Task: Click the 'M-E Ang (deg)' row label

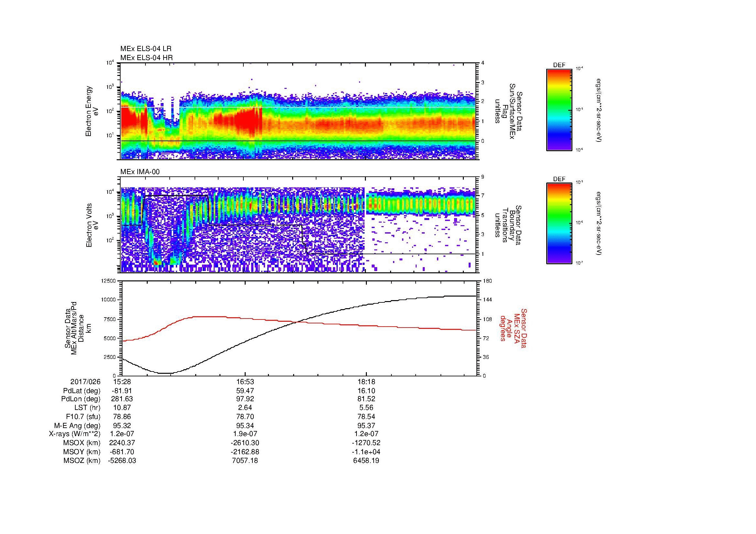Action: 77,425
